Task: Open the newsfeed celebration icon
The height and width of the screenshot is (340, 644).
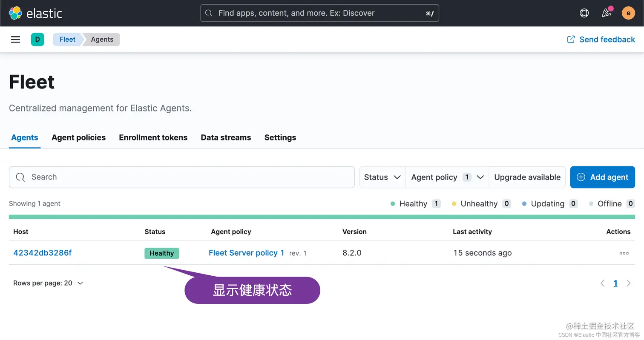Action: (607, 13)
